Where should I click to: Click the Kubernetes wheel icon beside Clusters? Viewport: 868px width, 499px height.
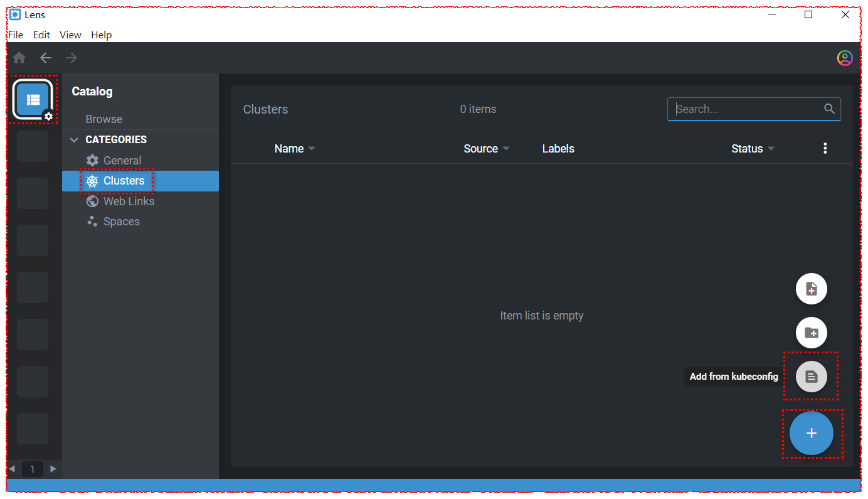coord(92,181)
